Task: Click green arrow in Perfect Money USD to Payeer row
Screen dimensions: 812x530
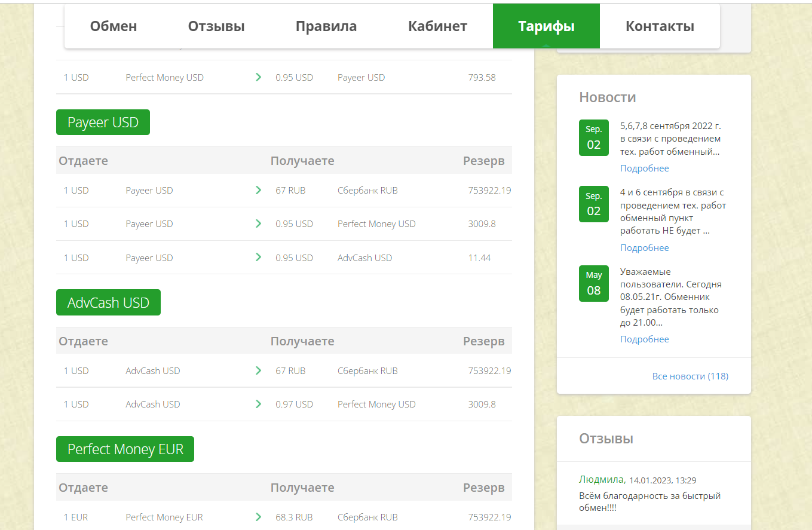Action: click(258, 77)
